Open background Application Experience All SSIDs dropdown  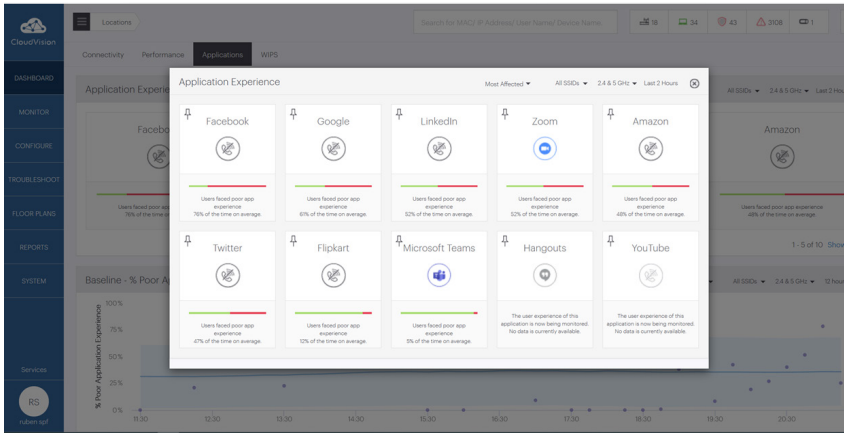tap(742, 91)
